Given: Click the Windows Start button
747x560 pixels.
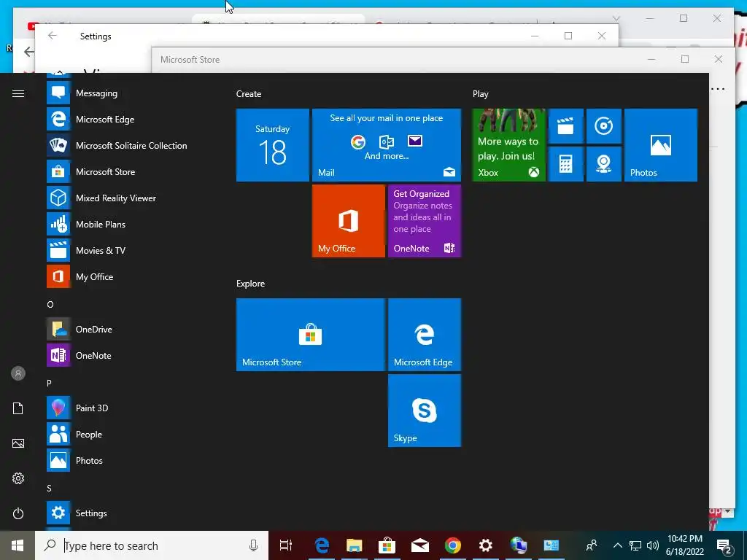Looking at the screenshot, I should click(x=18, y=545).
